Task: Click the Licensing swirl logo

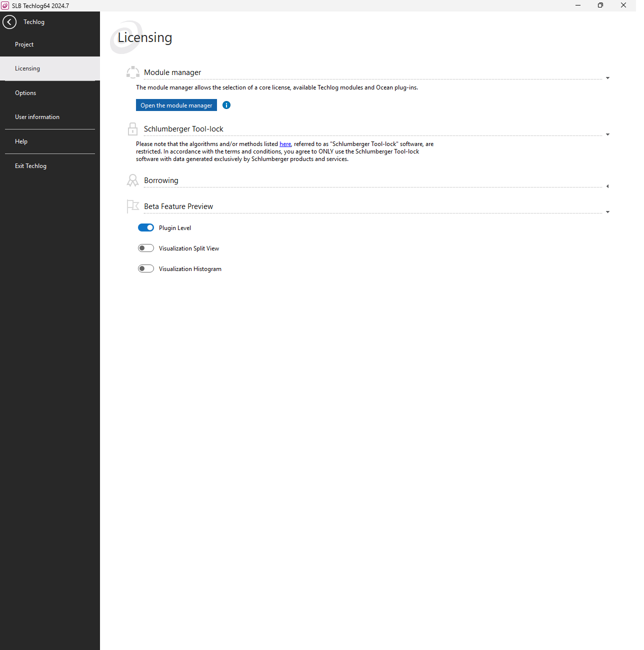Action: pos(127,37)
